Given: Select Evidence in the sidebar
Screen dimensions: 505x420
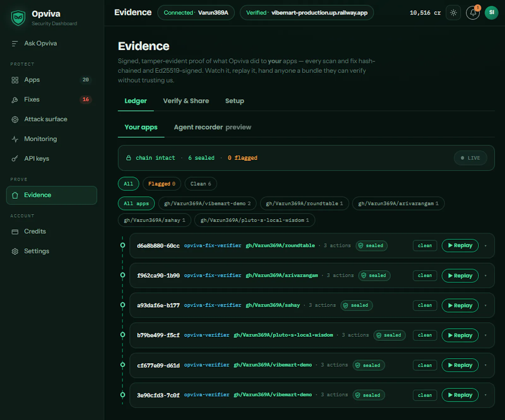Looking at the screenshot, I should [51, 195].
